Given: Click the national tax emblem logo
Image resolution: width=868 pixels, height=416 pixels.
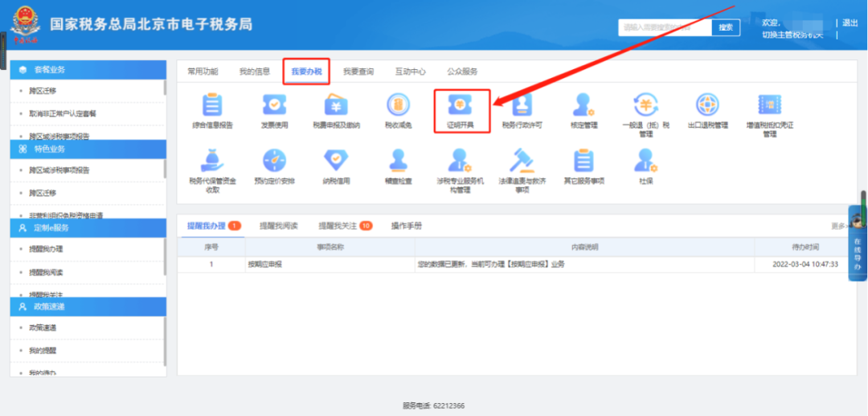Looking at the screenshot, I should click(25, 24).
